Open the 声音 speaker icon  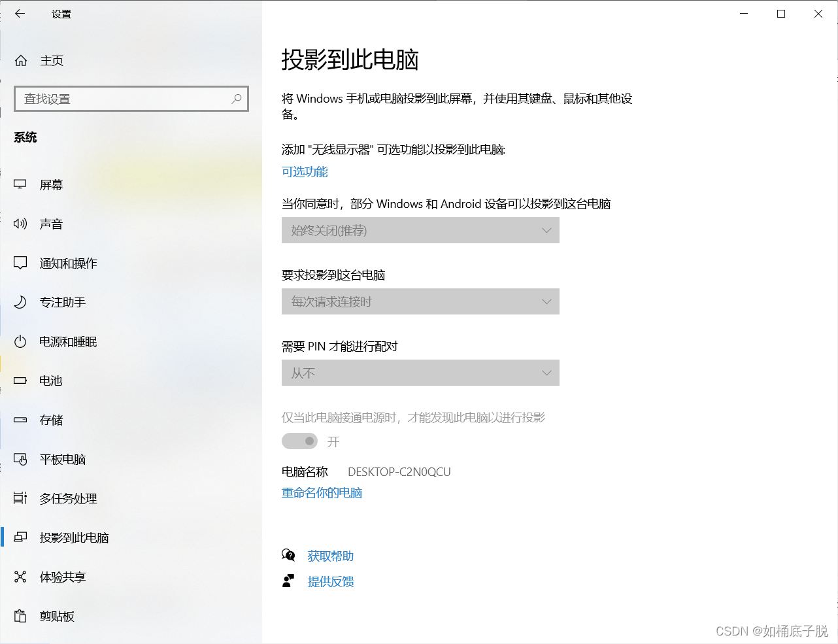coord(20,224)
